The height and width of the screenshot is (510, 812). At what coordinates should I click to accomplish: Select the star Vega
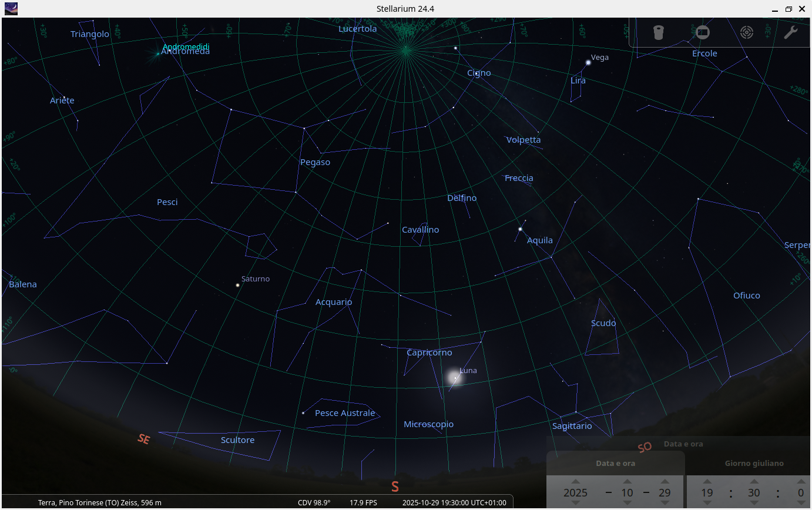click(x=588, y=61)
